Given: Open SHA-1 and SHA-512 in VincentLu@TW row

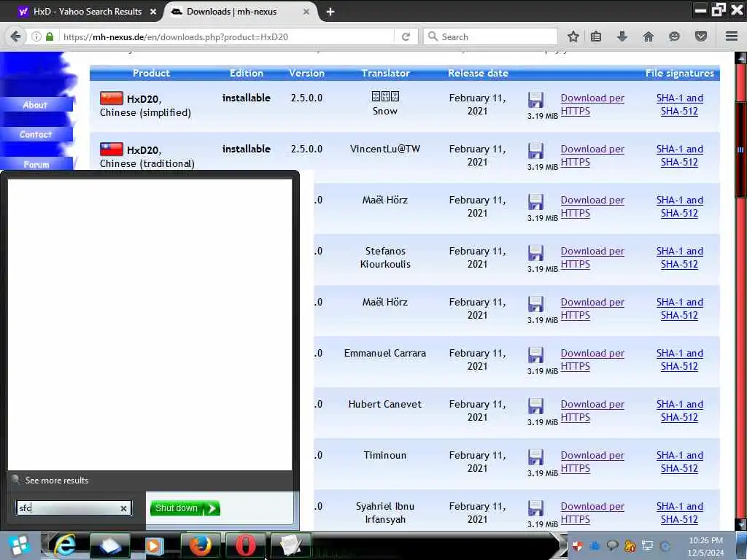Looking at the screenshot, I should tap(679, 155).
